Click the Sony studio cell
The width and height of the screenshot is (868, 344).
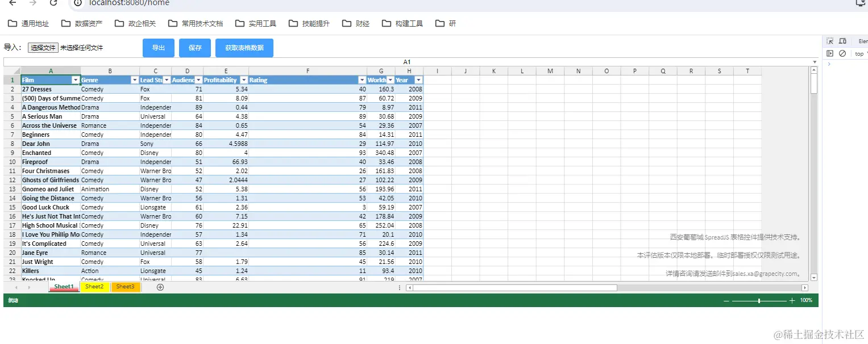tap(156, 144)
